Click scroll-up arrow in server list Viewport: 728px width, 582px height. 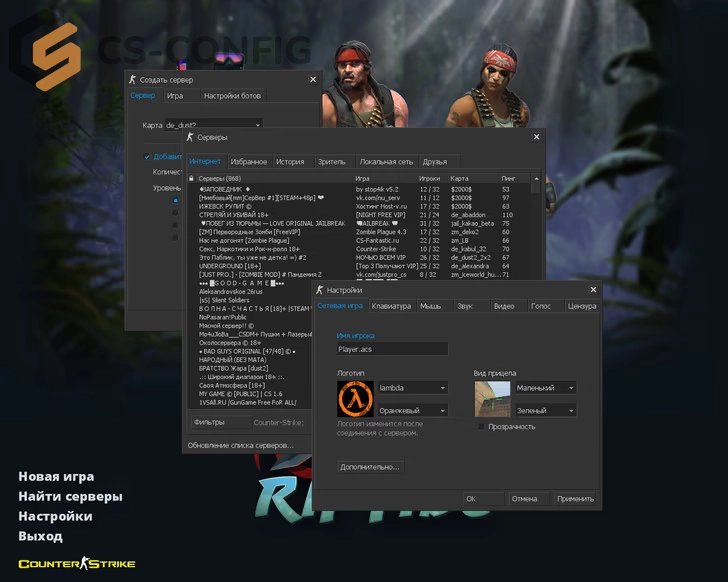tap(536, 179)
